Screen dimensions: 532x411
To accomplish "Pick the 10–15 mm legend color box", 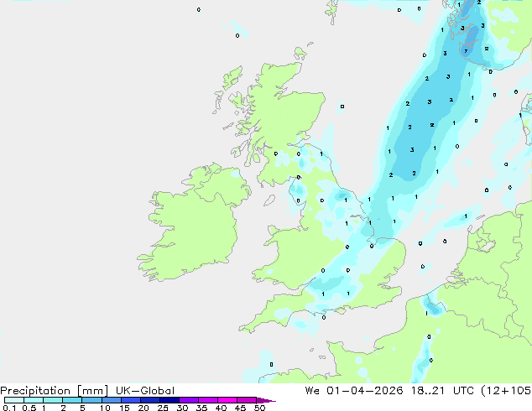I will (x=111, y=400).
